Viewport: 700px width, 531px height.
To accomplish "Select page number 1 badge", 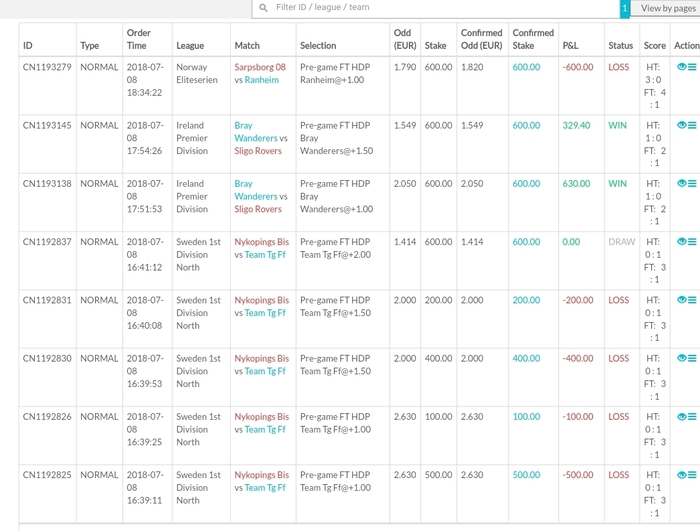I will 625,8.
